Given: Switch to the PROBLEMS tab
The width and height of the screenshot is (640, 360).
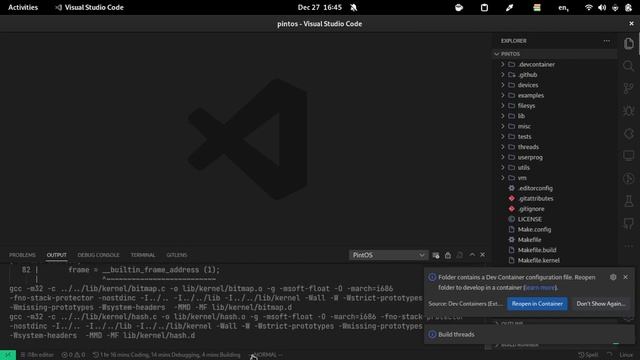Looking at the screenshot, I should [22, 255].
